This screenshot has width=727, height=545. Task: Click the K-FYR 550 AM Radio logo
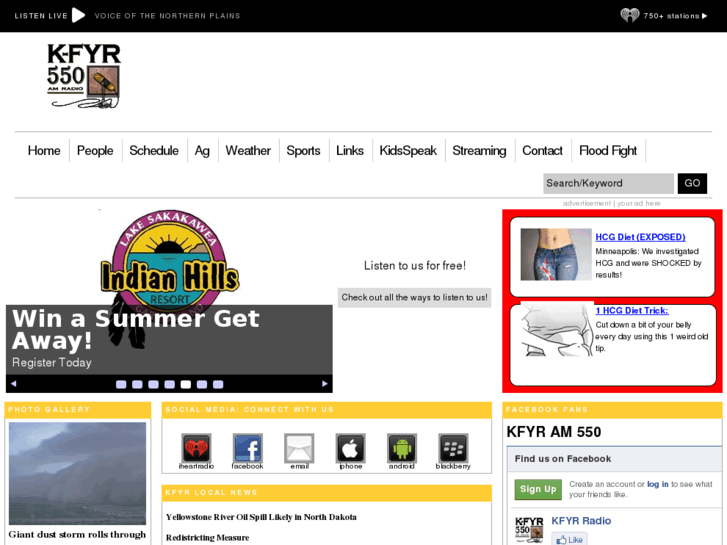coord(84,76)
